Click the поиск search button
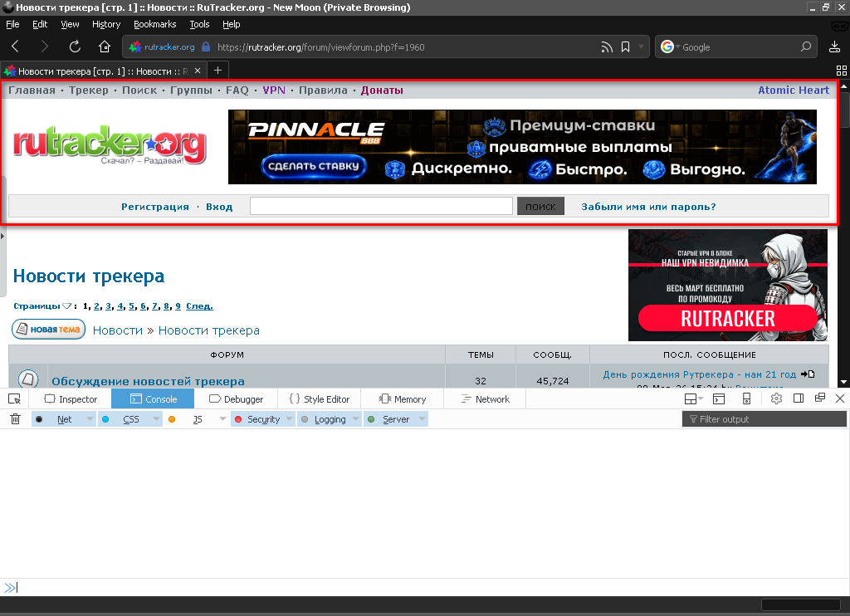 tap(540, 206)
